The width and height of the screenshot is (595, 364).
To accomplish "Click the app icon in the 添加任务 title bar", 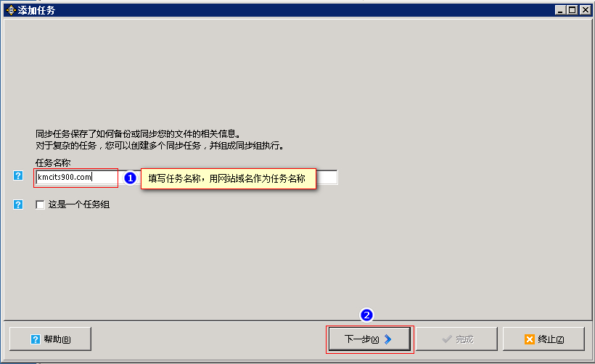I will click(11, 10).
